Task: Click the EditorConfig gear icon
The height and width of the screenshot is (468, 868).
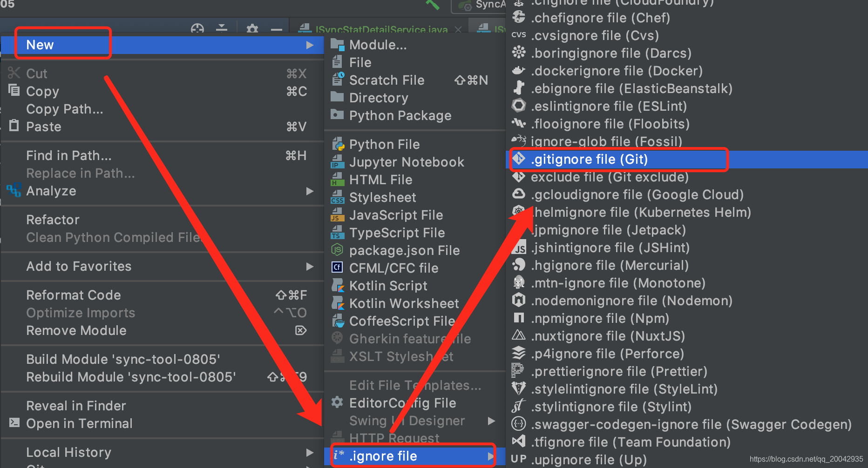Action: (337, 402)
